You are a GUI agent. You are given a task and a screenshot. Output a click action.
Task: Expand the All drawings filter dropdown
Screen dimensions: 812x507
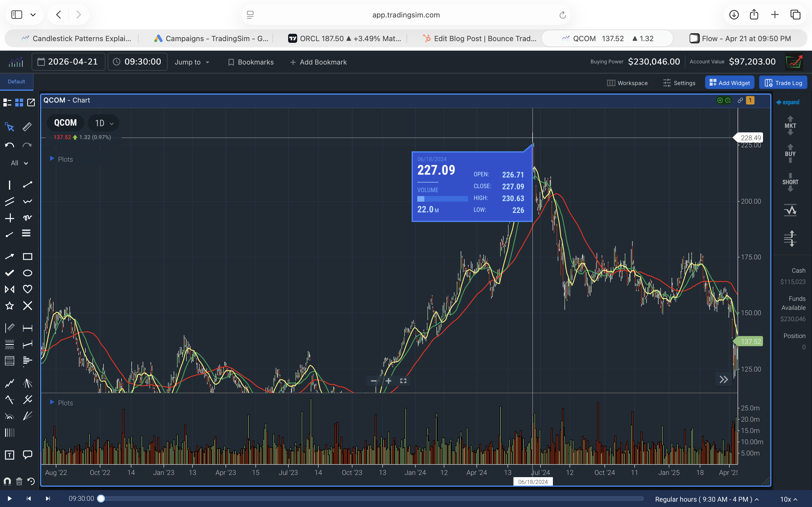coord(18,163)
